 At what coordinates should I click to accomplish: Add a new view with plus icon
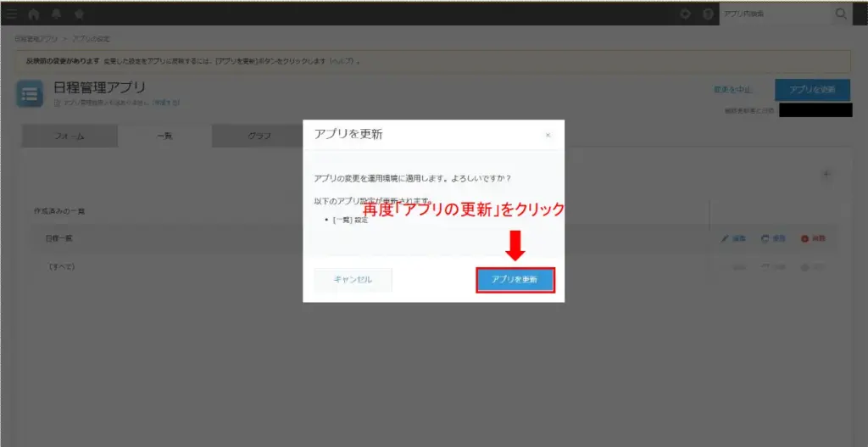click(x=826, y=175)
